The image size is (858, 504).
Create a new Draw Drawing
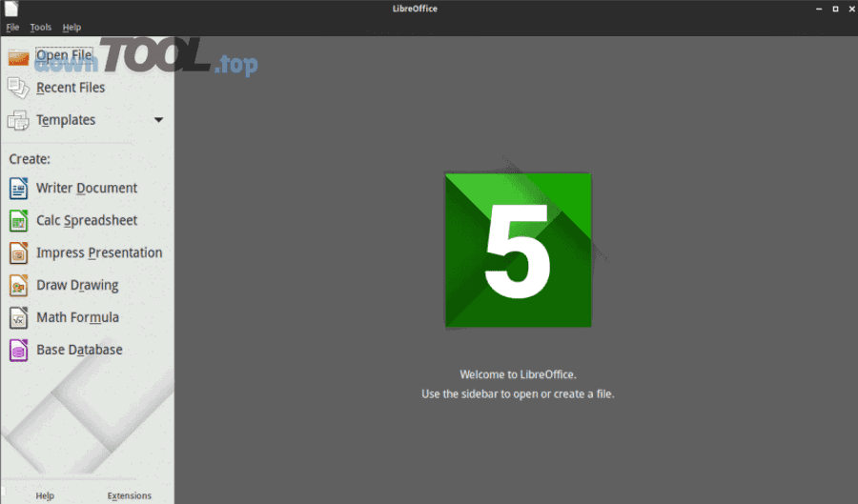tap(77, 285)
